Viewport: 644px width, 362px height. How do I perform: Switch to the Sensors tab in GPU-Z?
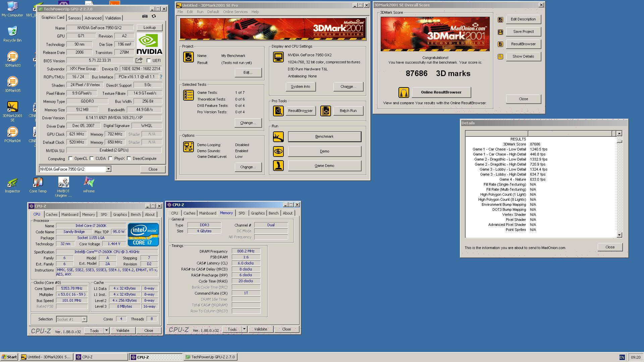[74, 18]
